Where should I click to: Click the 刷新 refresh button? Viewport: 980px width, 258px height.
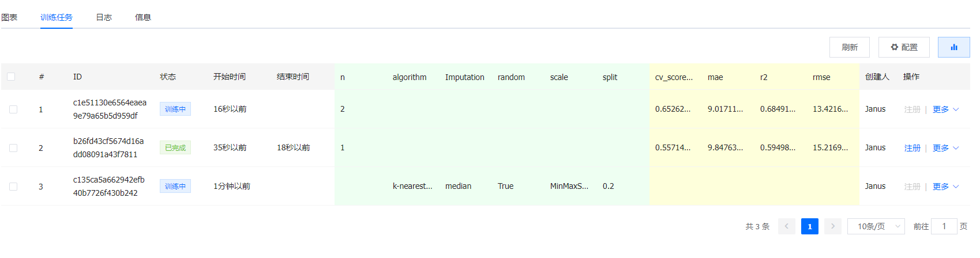click(x=850, y=47)
